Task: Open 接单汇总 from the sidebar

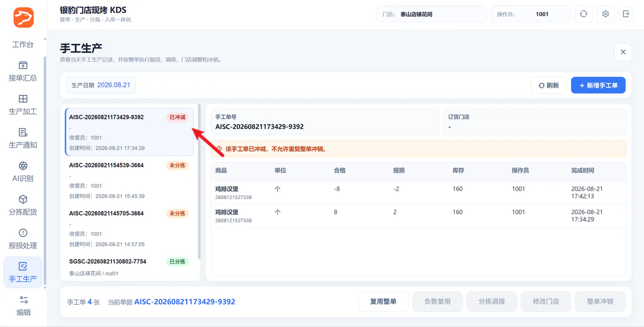Action: (23, 72)
